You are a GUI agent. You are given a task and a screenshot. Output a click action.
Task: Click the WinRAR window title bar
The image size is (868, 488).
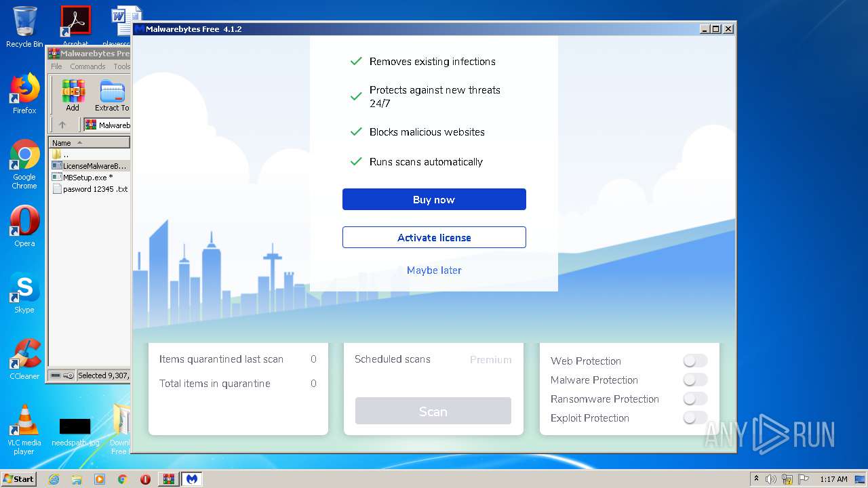(89, 54)
